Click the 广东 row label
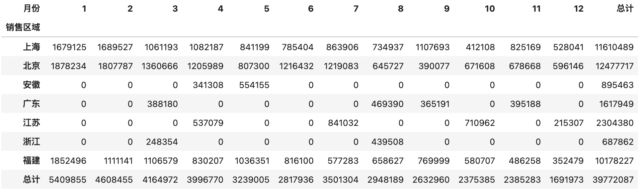The width and height of the screenshot is (644, 192). [x=32, y=104]
